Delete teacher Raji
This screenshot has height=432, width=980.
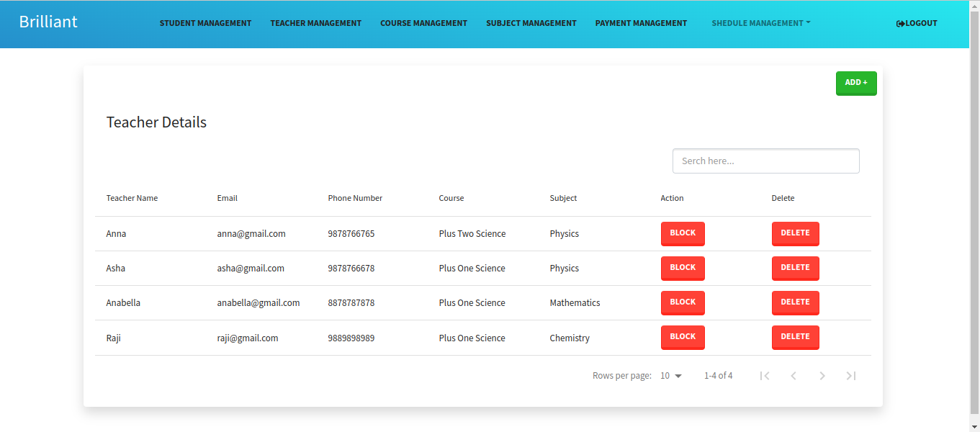pos(796,337)
